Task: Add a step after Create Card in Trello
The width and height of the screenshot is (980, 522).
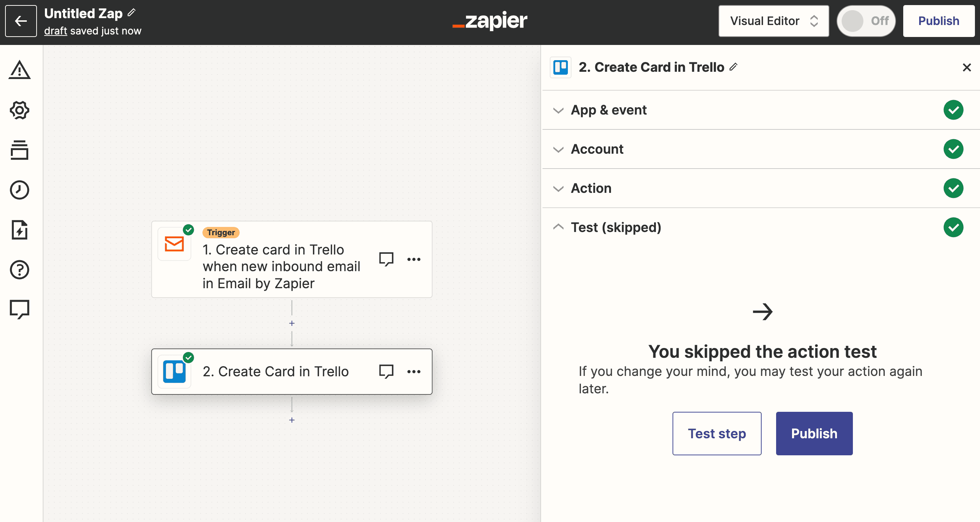Action: (292, 420)
